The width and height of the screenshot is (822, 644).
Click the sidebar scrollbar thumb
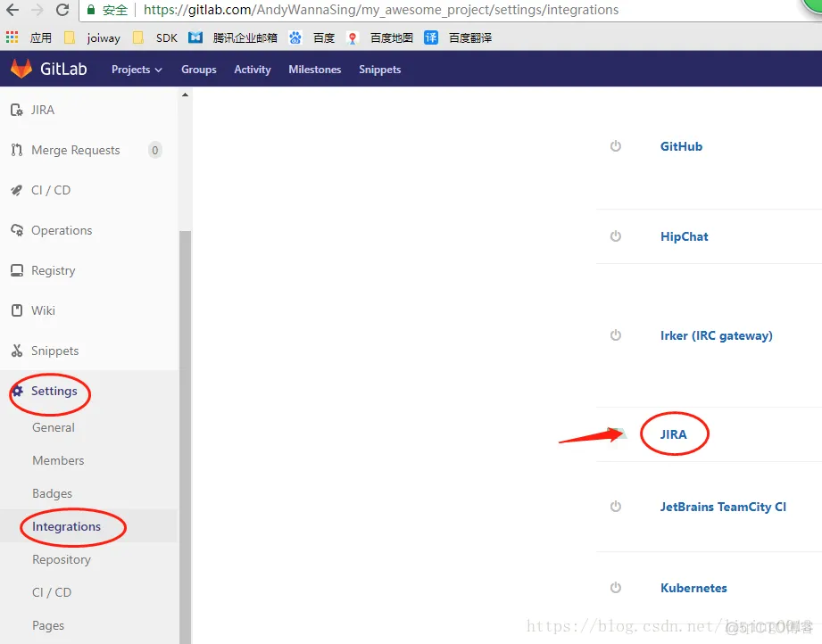click(185, 437)
